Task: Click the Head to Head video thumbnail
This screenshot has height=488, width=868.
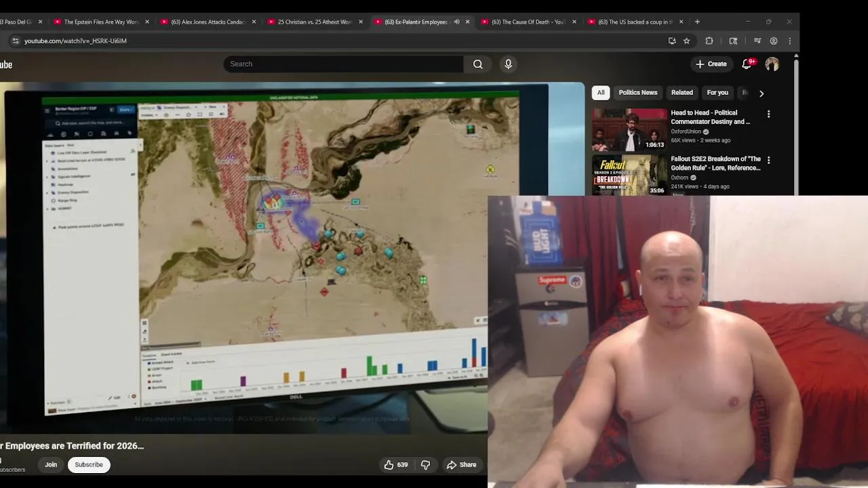Action: click(x=629, y=129)
